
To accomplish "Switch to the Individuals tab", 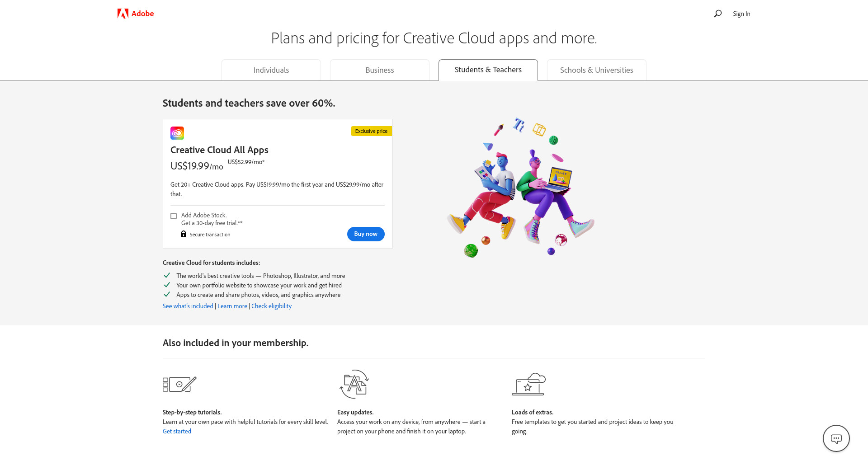I will click(x=271, y=70).
